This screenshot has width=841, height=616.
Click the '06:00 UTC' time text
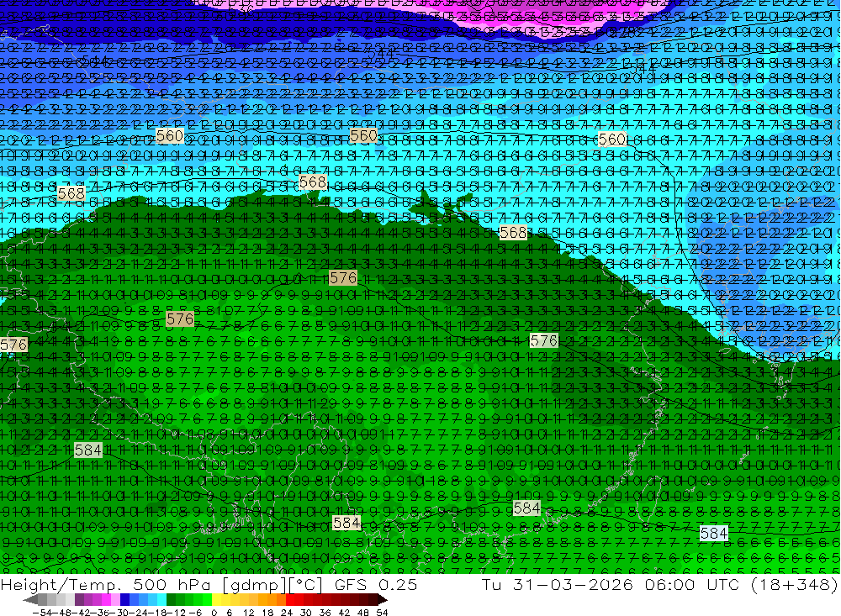(692, 584)
